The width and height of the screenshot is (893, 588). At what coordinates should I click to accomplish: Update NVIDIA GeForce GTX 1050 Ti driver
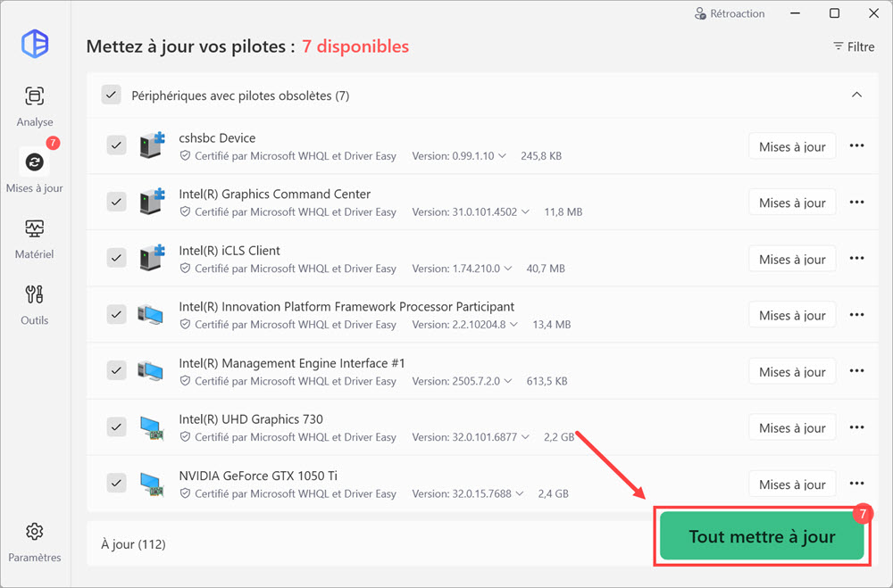tap(792, 484)
